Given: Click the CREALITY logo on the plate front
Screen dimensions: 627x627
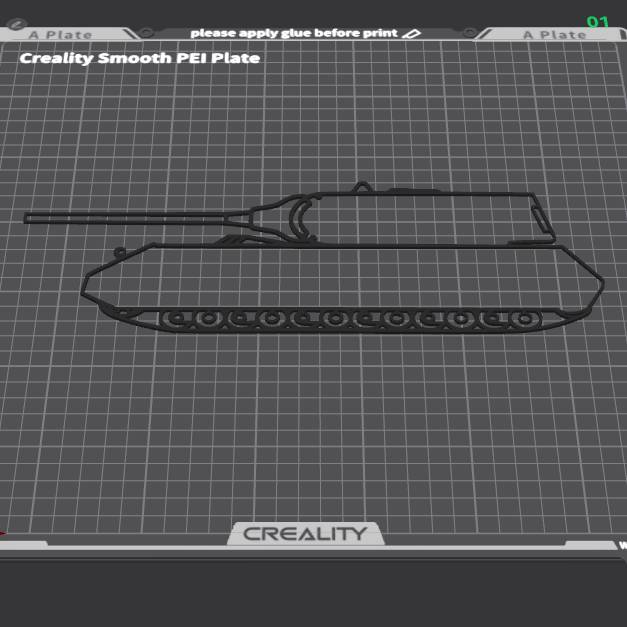Looking at the screenshot, I should (x=305, y=534).
